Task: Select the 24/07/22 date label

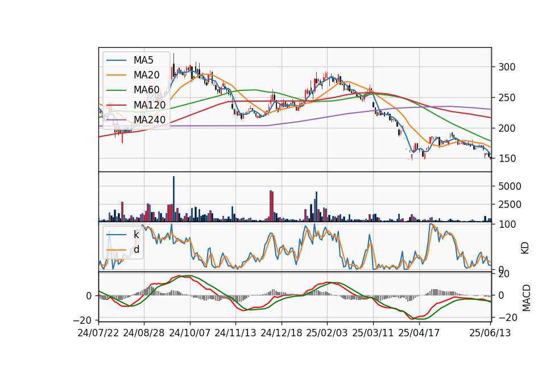Action: pos(98,333)
